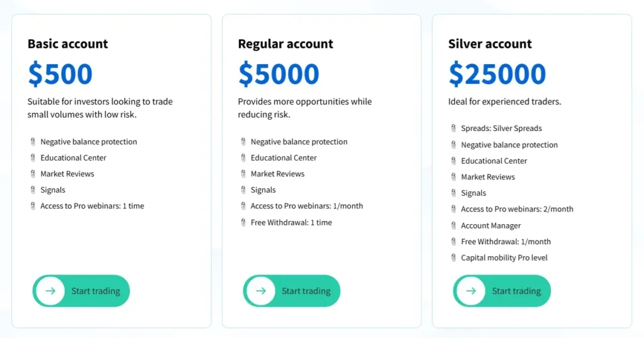This screenshot has height=338, width=644.
Task: Start trading with the Basic account
Action: coord(95,291)
